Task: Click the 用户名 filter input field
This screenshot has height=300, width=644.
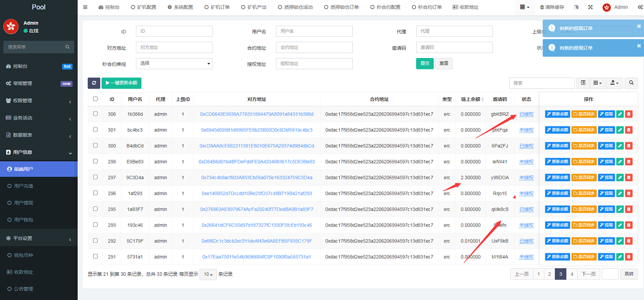Action: 314,31
